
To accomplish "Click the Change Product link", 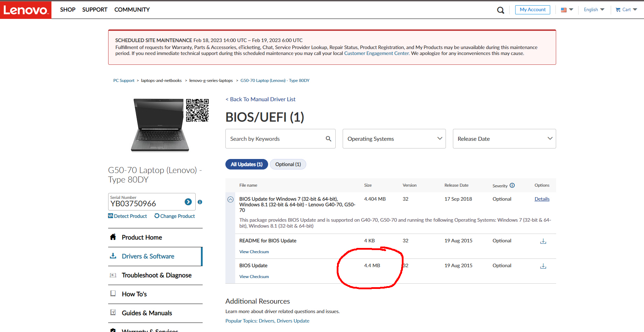I will pos(175,216).
